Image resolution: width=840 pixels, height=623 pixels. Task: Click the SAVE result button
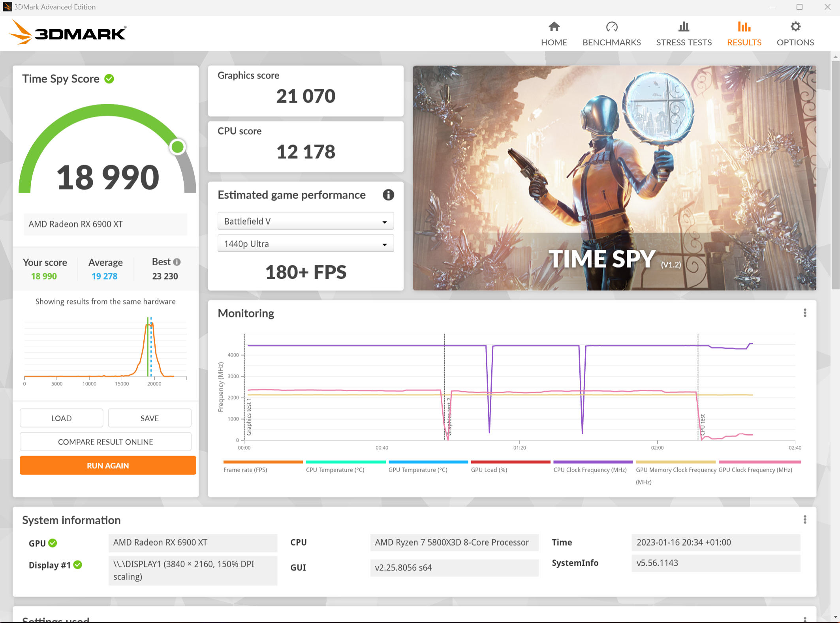(x=149, y=418)
